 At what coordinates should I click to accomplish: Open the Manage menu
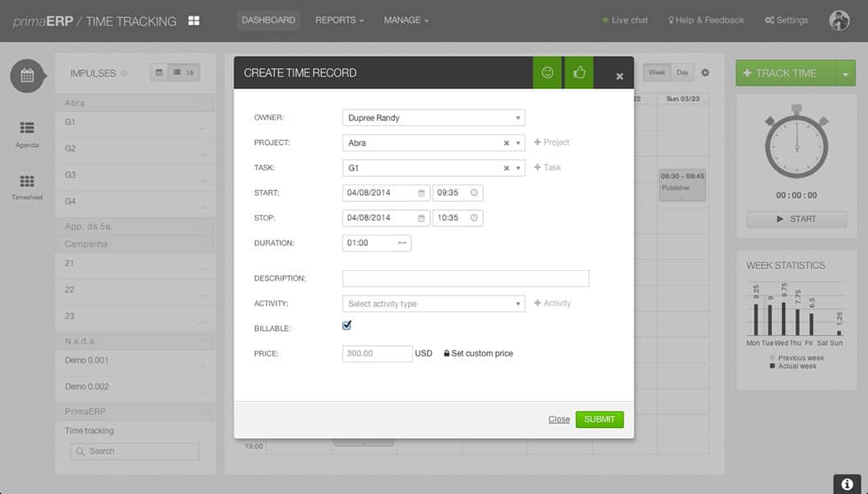(406, 21)
